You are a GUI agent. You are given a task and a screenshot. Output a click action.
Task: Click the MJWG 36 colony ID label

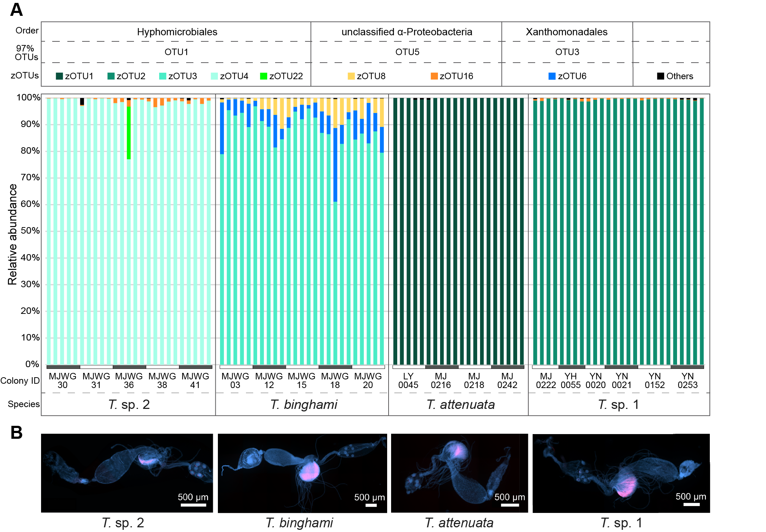point(129,380)
